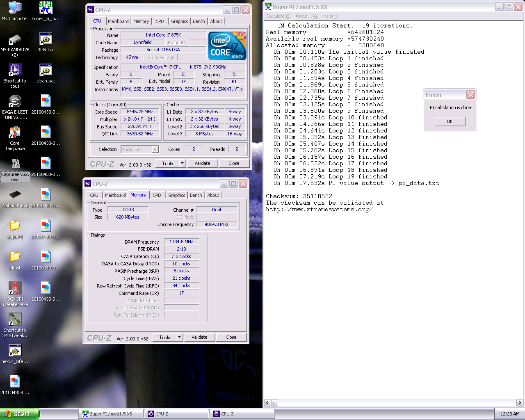Open About menu in Super PI
This screenshot has height=420, width=525.
307,16
